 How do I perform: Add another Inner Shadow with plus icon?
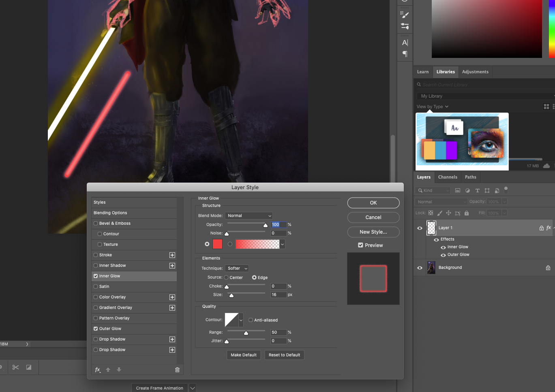(x=172, y=266)
